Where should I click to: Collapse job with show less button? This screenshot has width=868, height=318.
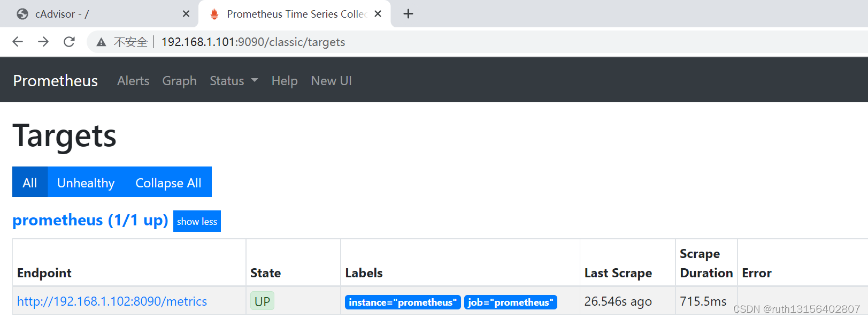197,221
